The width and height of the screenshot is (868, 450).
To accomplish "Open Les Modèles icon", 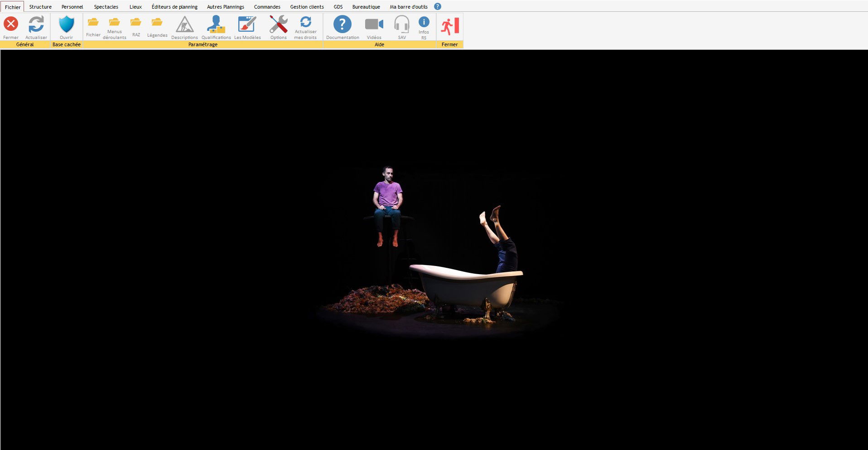I will point(247,24).
